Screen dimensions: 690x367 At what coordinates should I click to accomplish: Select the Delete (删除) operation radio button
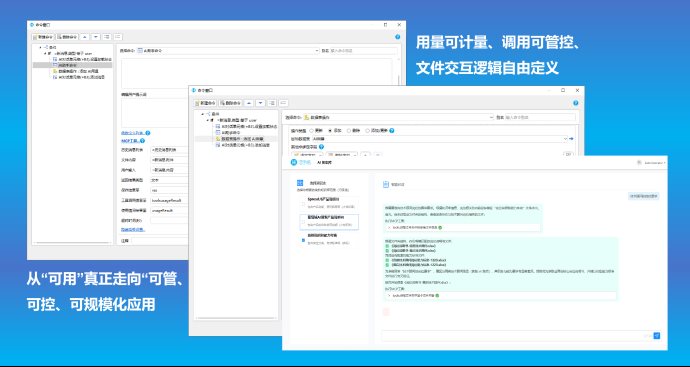click(x=349, y=131)
